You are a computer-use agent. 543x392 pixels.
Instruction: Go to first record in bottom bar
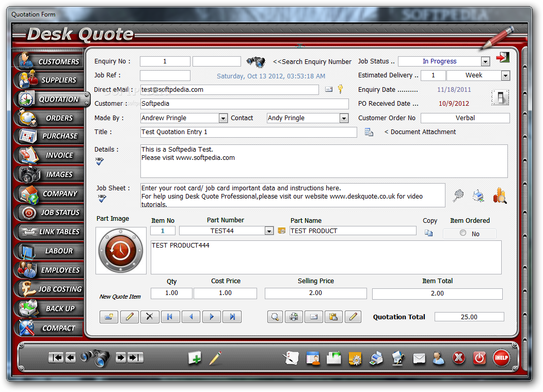pyautogui.click(x=56, y=357)
